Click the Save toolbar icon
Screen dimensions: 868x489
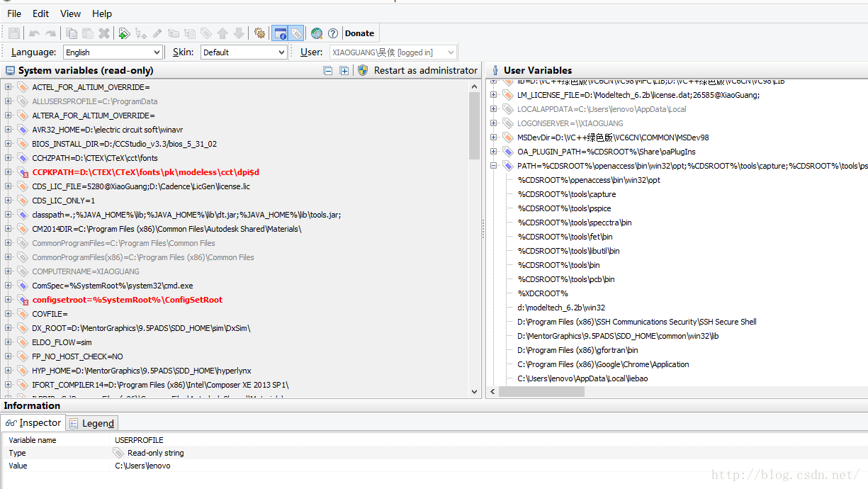[x=14, y=33]
